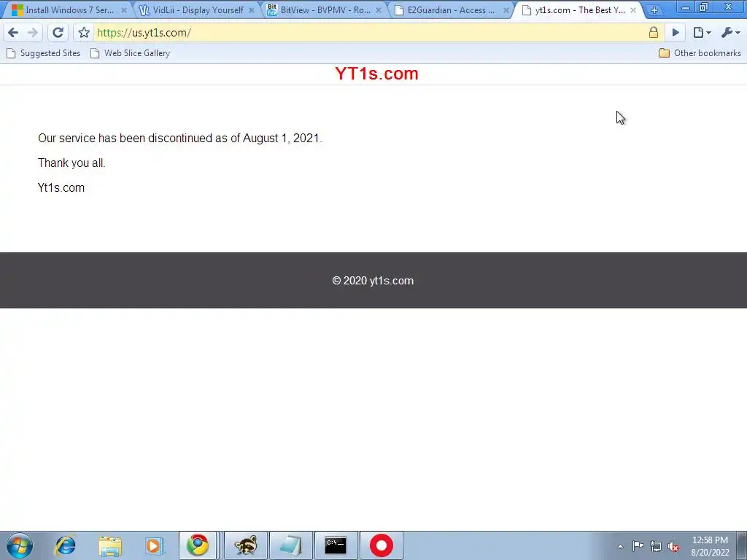Minimize the Chrome window
Viewport: 747px width, 560px height.
coord(686,7)
